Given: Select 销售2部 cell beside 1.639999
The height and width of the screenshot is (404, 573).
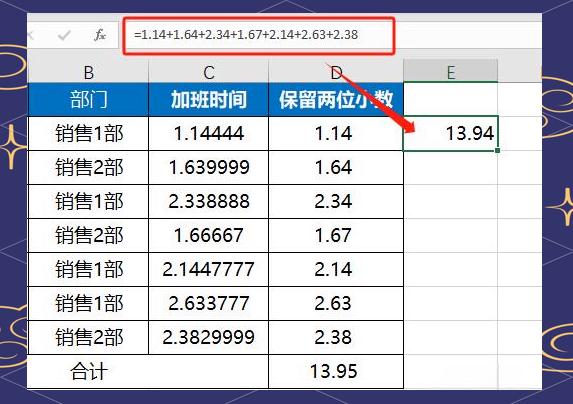Looking at the screenshot, I should [x=88, y=167].
